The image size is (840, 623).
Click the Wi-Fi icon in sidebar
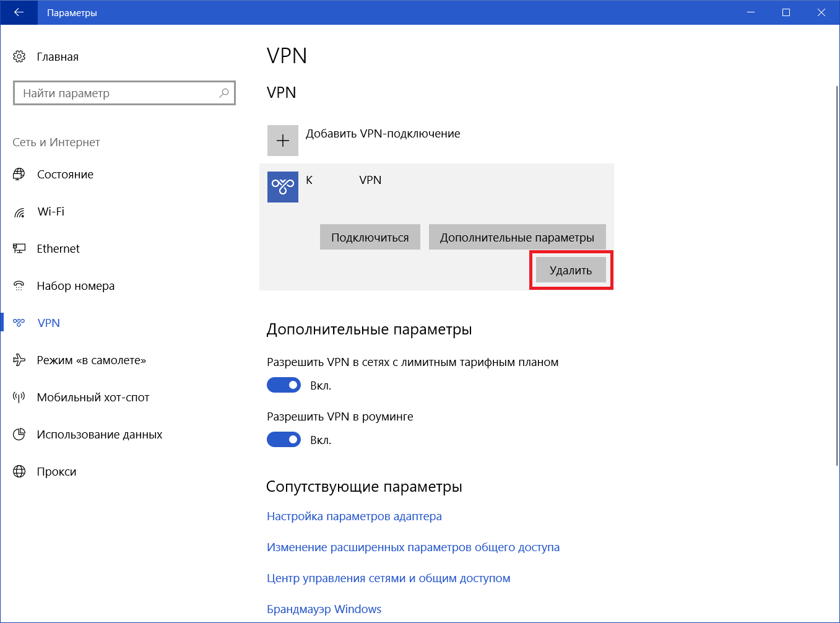click(x=19, y=212)
